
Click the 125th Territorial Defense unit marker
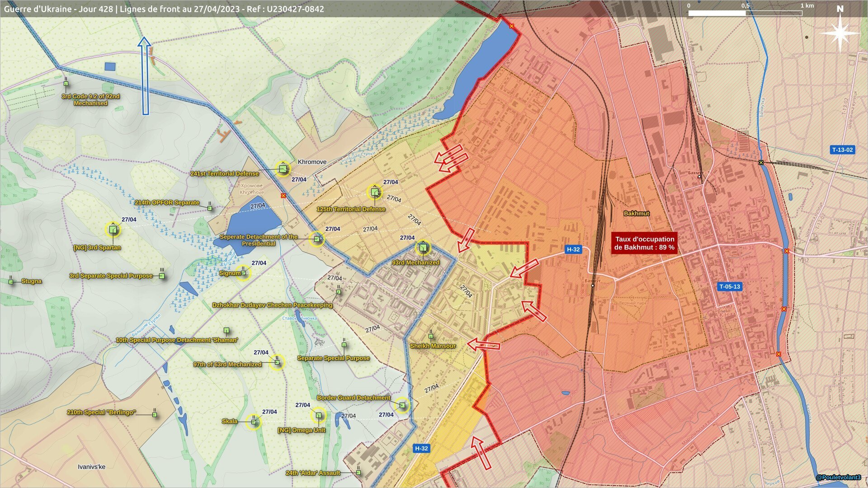374,193
